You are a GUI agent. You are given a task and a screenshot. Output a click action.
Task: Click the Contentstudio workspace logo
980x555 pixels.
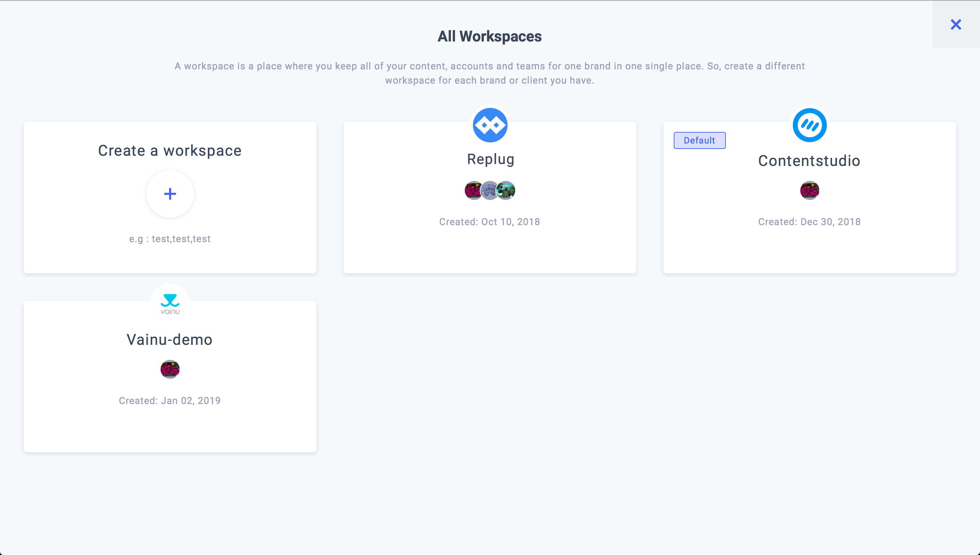coord(810,125)
